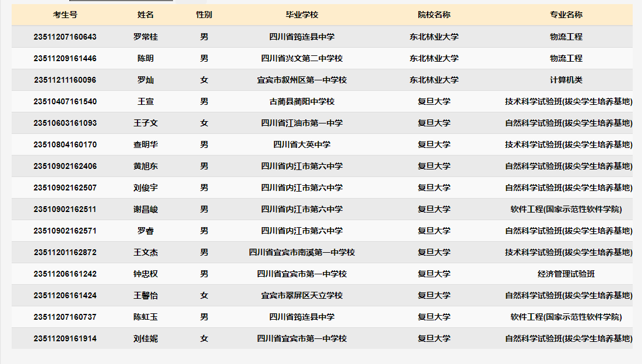The width and height of the screenshot is (642, 364).
Task: Click the school 四川省兴文第二中学校
Action: (x=302, y=59)
